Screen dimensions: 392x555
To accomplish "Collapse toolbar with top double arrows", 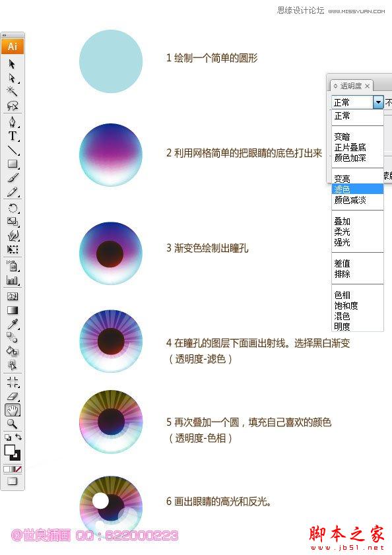I will point(4,35).
